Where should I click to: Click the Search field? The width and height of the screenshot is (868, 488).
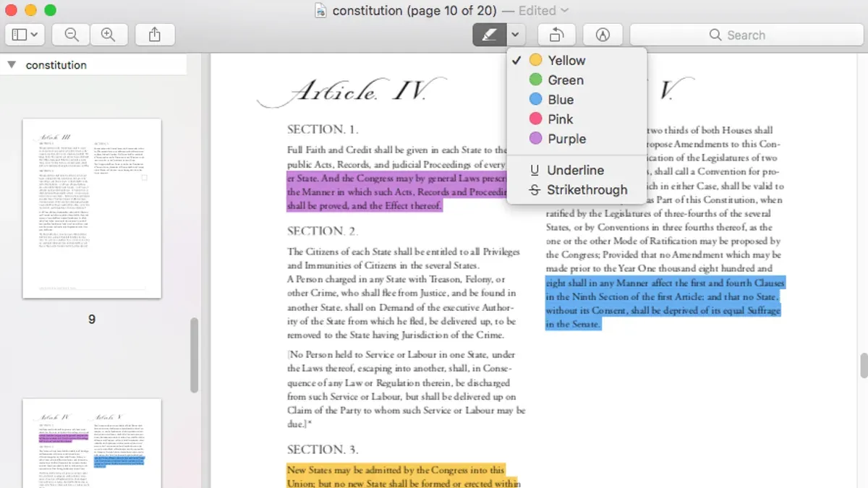pyautogui.click(x=746, y=35)
